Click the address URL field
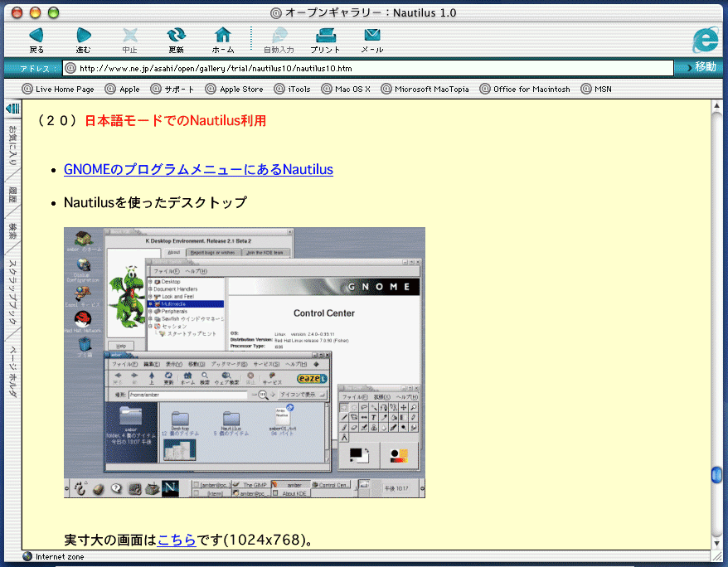728x567 pixels. tap(368, 68)
